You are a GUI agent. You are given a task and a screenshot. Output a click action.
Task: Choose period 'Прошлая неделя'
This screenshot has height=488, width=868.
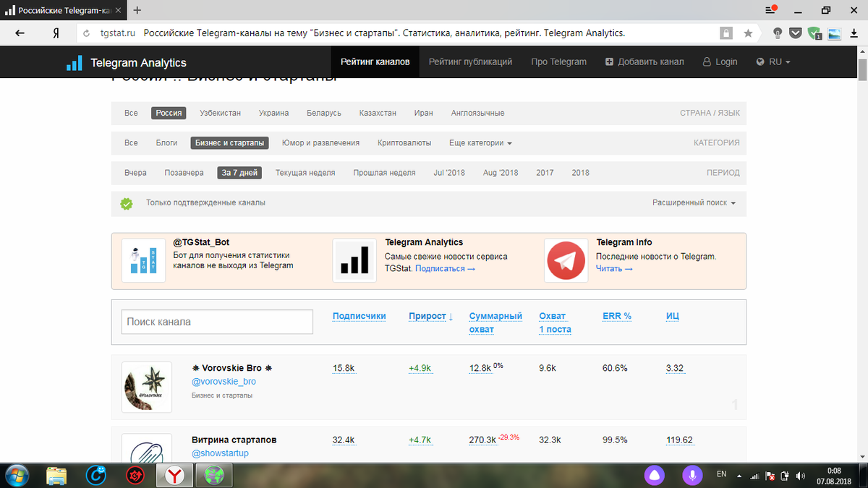(x=384, y=173)
